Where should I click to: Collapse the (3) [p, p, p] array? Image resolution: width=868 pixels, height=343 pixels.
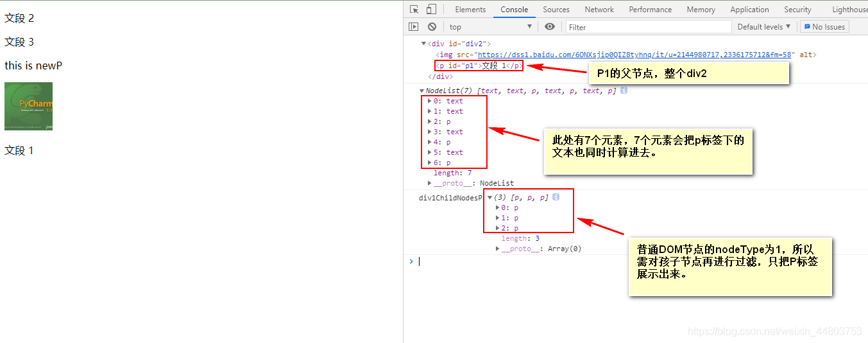[489, 197]
